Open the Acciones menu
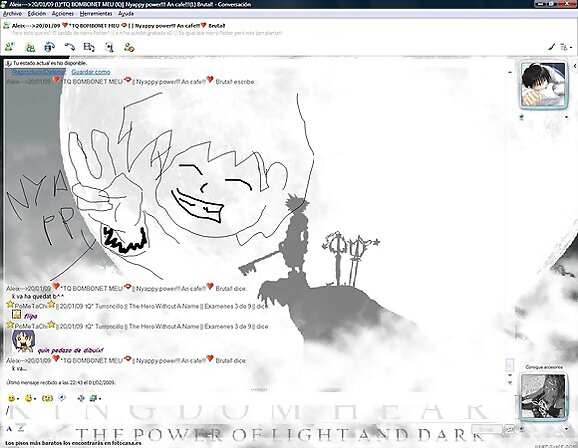 (63, 14)
